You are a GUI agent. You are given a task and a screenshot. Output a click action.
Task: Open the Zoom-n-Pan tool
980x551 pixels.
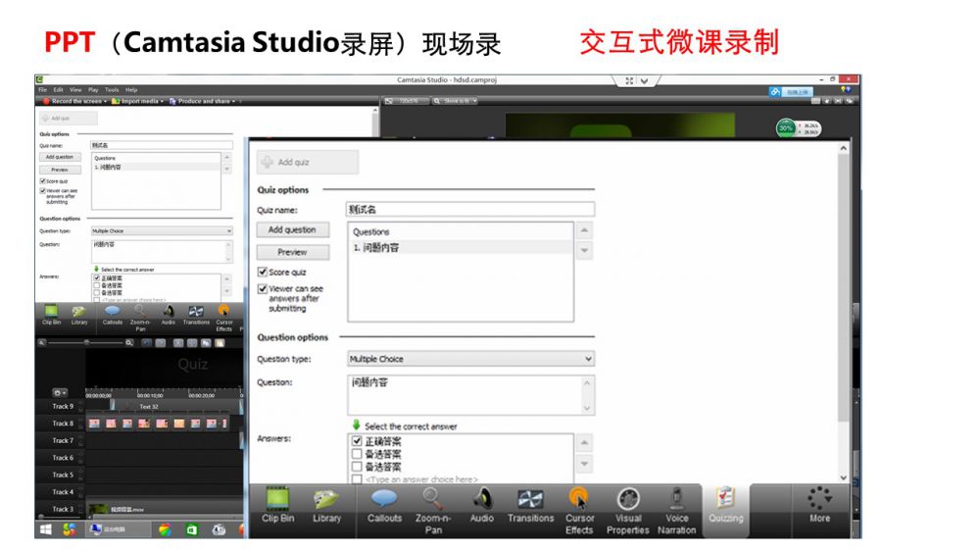433,508
